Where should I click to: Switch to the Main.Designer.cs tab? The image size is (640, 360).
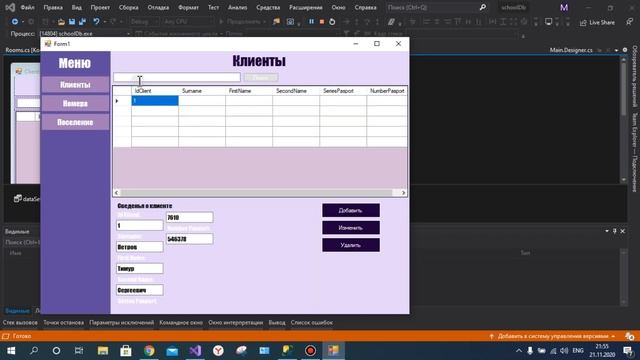pyautogui.click(x=571, y=50)
